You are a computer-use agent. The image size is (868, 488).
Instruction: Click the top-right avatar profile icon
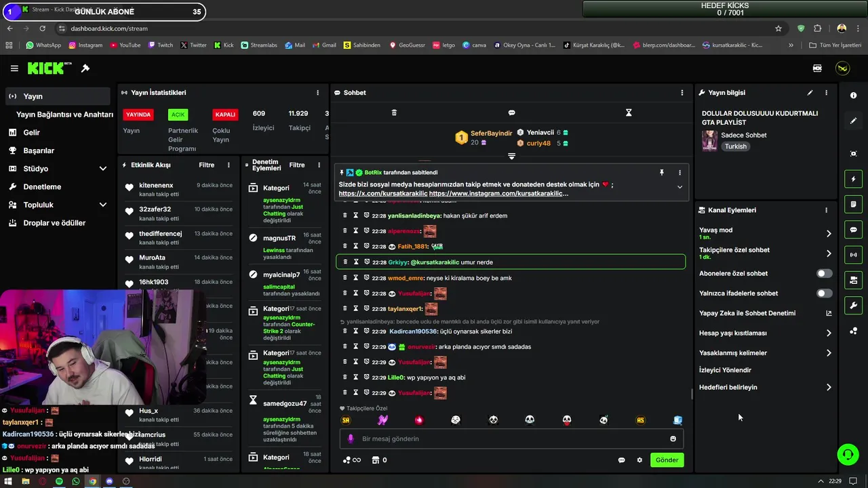(842, 68)
